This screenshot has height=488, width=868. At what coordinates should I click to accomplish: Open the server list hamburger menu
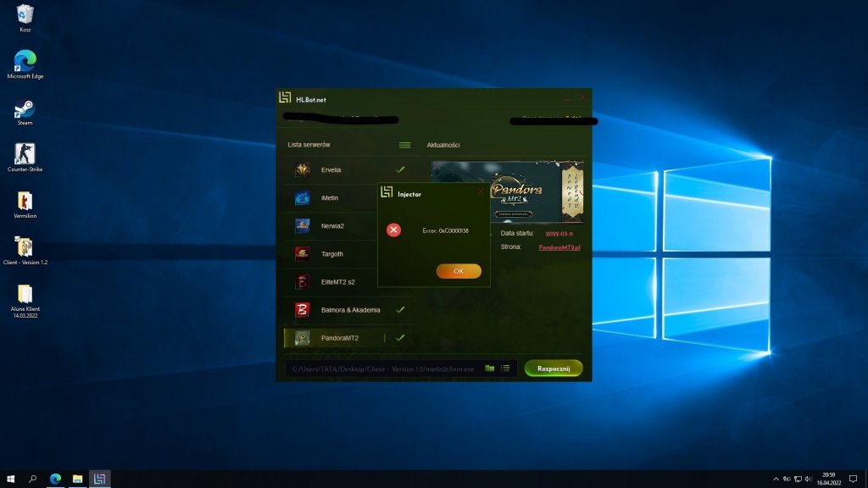(404, 145)
